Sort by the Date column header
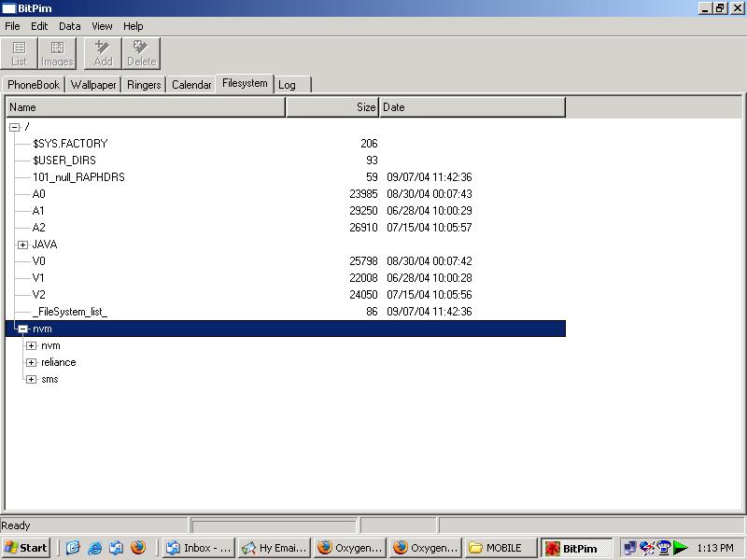The height and width of the screenshot is (560, 747). click(x=472, y=107)
